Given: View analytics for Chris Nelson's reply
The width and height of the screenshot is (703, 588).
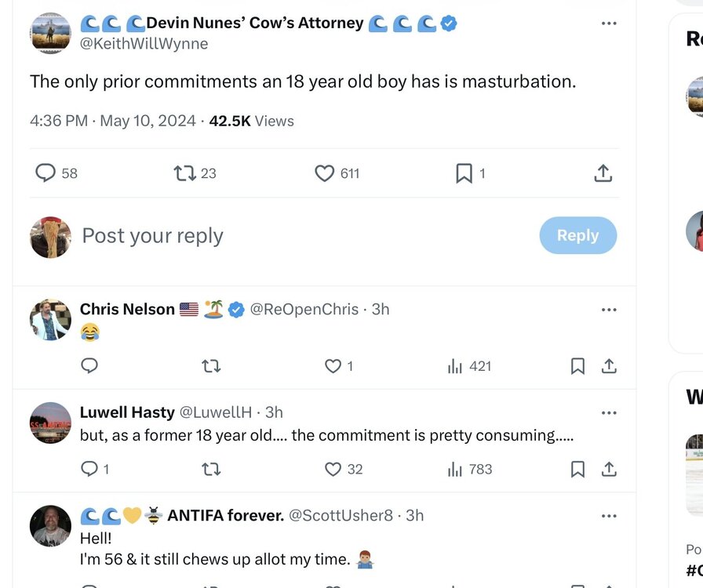Looking at the screenshot, I should [x=455, y=366].
